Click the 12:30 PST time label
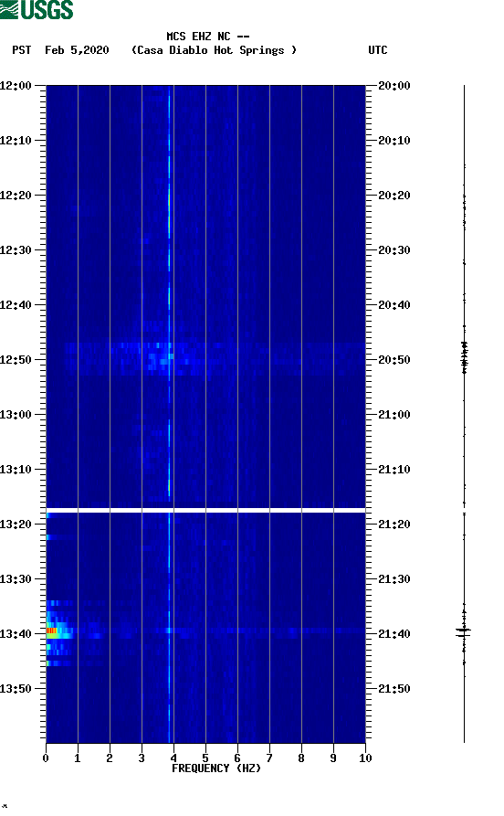 16,249
